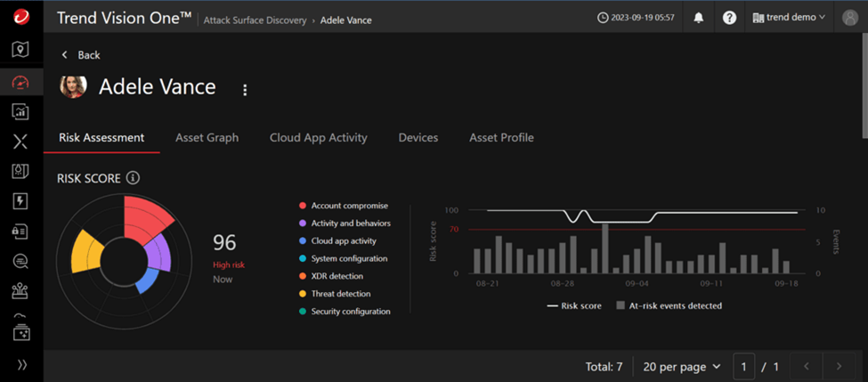Image resolution: width=868 pixels, height=382 pixels.
Task: Click the Total: 7 count
Action: point(604,367)
